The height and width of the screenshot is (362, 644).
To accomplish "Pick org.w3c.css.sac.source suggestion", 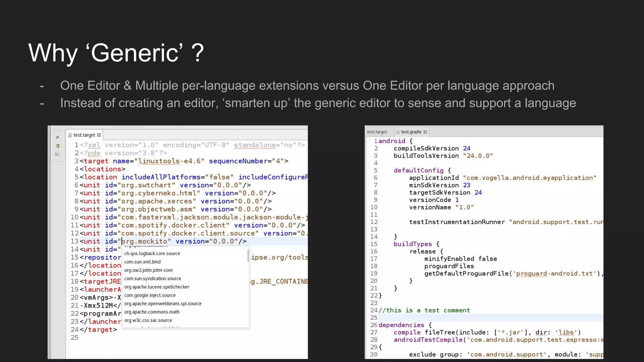I will point(148,321).
